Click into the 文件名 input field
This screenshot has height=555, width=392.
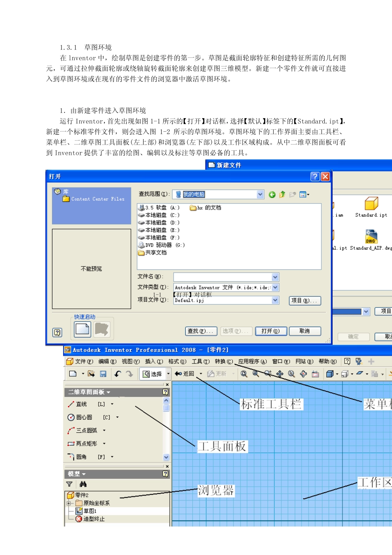click(223, 277)
